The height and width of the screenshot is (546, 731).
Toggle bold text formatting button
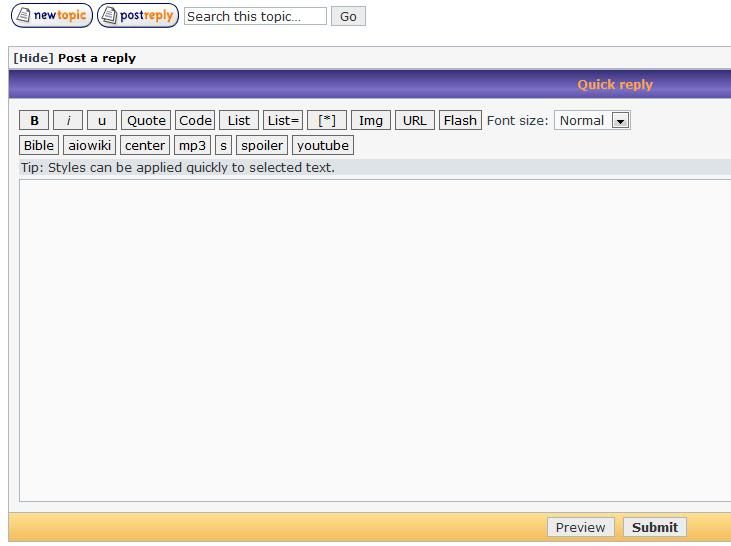click(x=34, y=120)
